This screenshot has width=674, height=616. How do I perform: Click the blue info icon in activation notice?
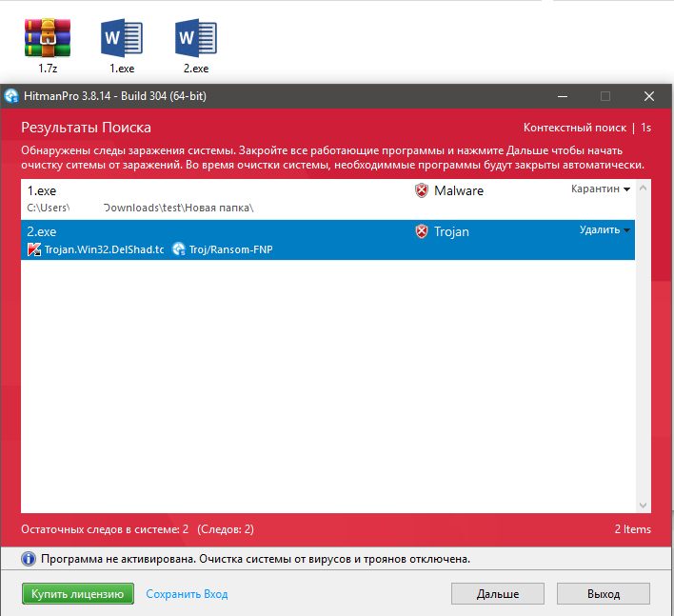29,559
